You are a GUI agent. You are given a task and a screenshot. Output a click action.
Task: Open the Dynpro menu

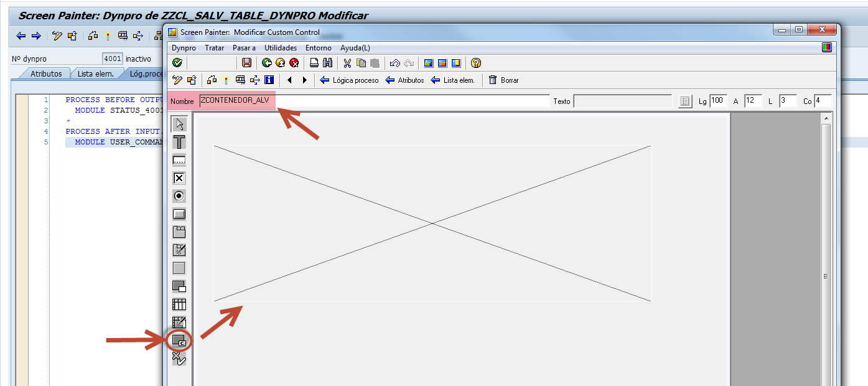(184, 48)
